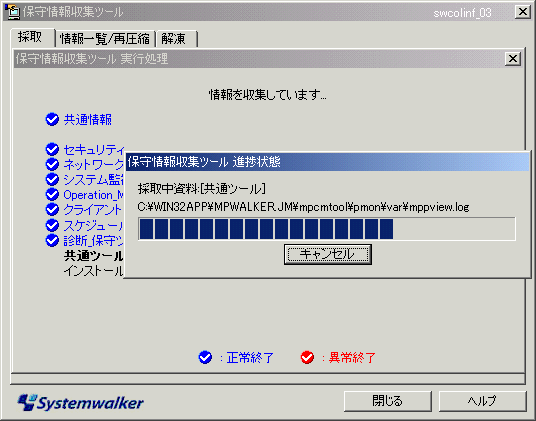
Task: Click the 異常終了 legend label
Action: point(352,358)
